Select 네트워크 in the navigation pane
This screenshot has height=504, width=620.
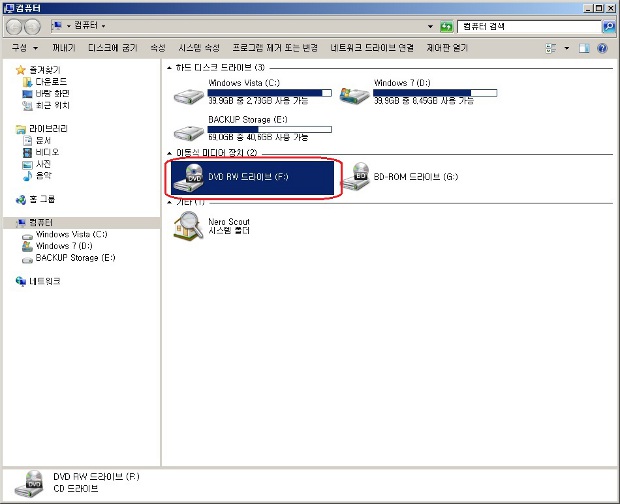(x=44, y=281)
